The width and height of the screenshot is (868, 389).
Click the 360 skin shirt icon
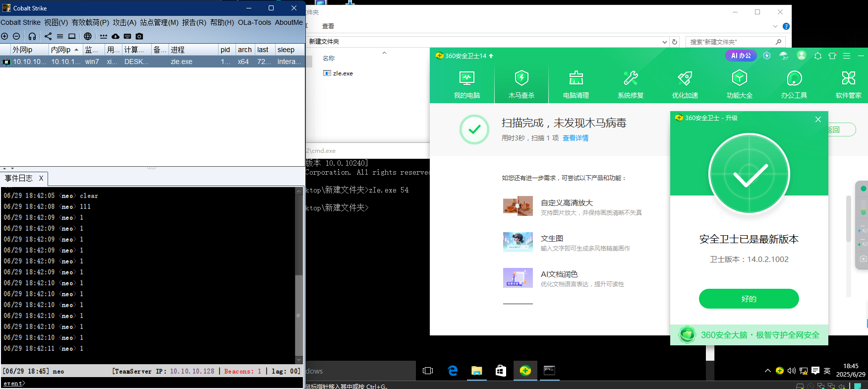click(832, 56)
